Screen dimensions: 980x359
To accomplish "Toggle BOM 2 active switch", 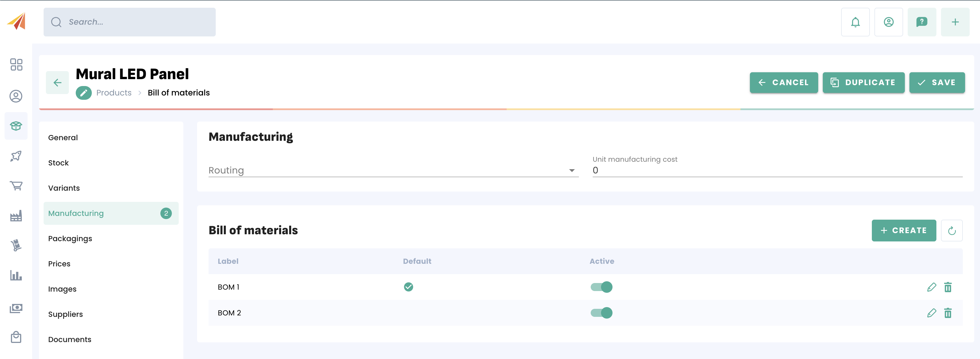I will tap(601, 313).
